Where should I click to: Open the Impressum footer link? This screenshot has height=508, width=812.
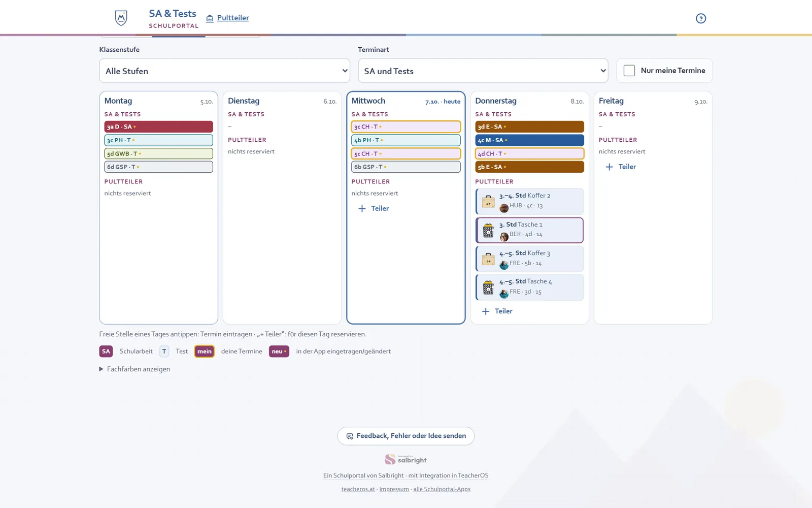pyautogui.click(x=394, y=489)
